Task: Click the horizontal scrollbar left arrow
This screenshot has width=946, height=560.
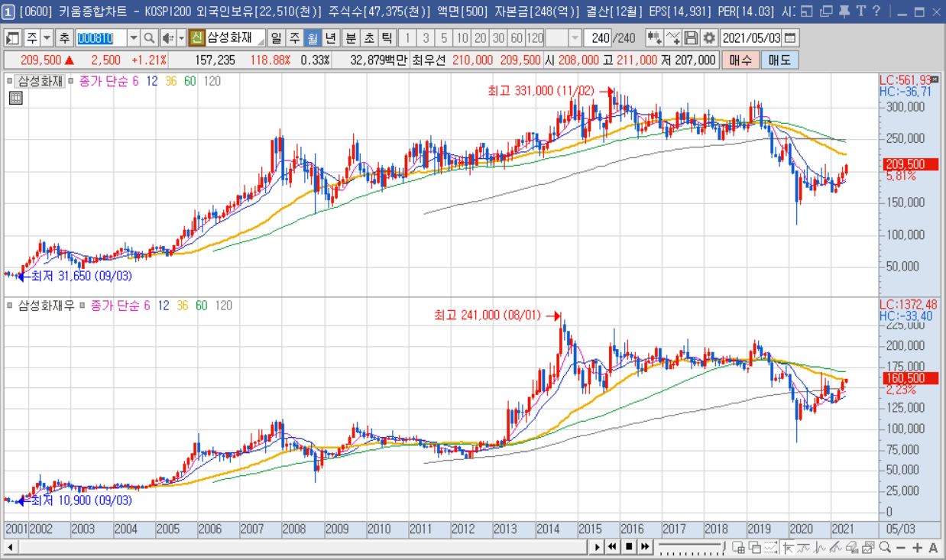Action: [10, 547]
